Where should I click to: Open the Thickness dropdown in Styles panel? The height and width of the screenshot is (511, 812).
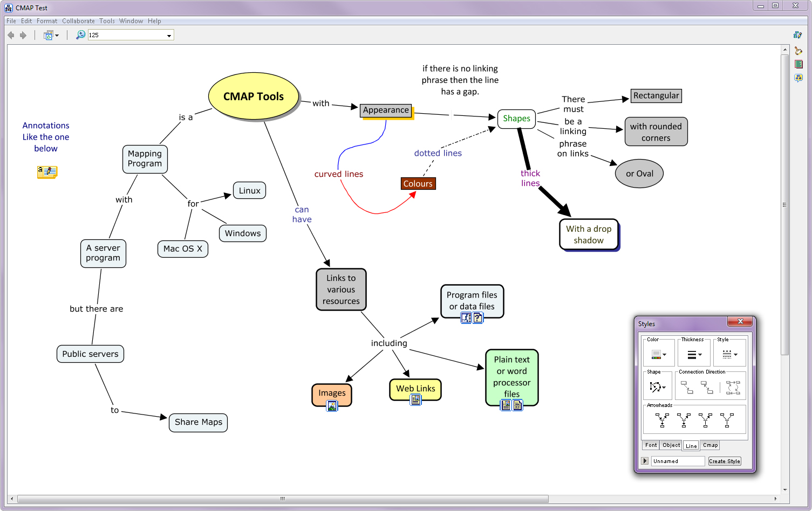coord(694,355)
